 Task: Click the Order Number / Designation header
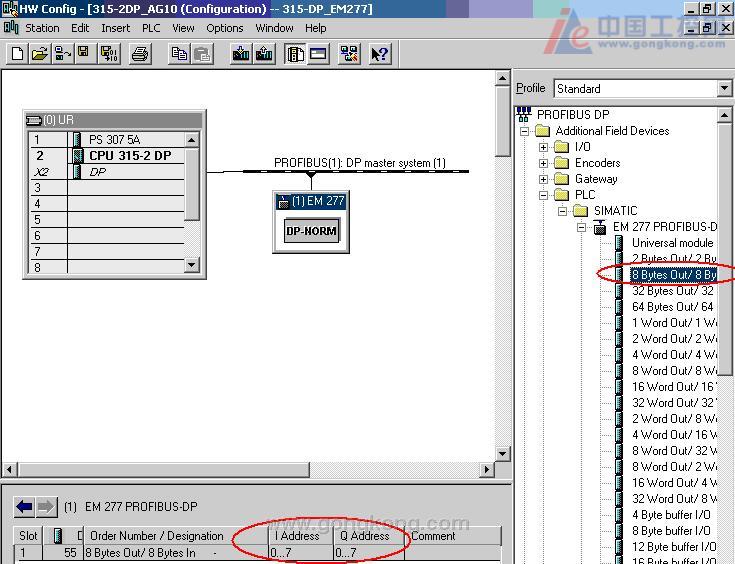tap(176, 536)
